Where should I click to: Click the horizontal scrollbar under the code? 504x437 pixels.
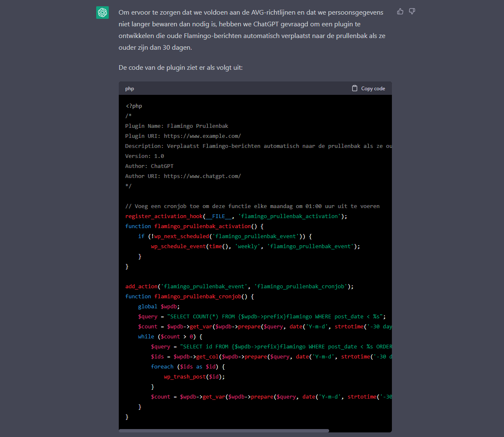[x=224, y=430]
